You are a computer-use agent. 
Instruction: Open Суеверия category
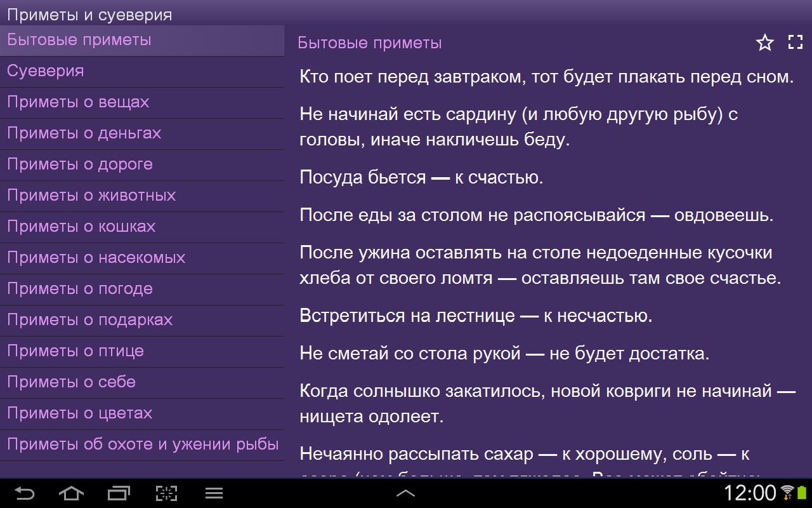point(142,71)
